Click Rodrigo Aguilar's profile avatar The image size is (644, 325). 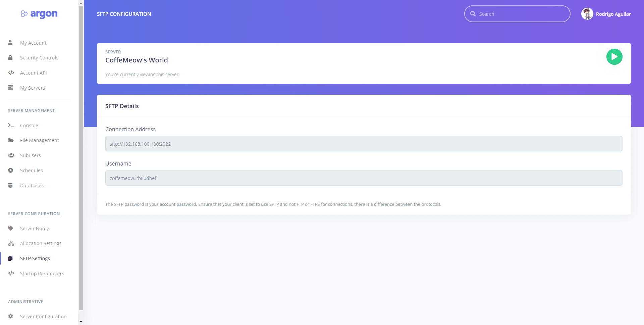pos(587,14)
